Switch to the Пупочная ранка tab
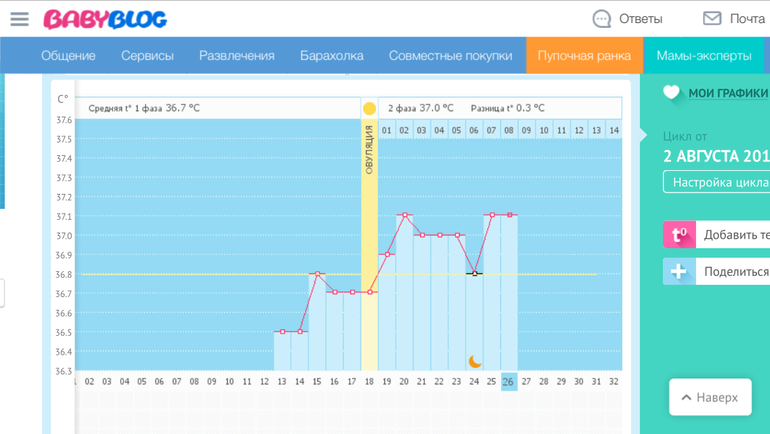Image resolution: width=770 pixels, height=434 pixels. [x=584, y=56]
